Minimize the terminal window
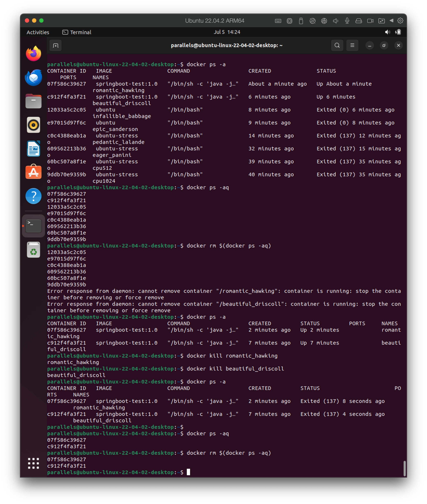Screen dimensions: 427x504 coord(369,46)
